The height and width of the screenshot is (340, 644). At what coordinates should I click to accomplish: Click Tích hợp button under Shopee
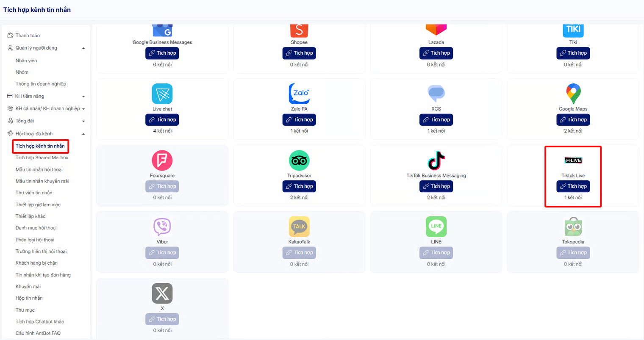299,53
